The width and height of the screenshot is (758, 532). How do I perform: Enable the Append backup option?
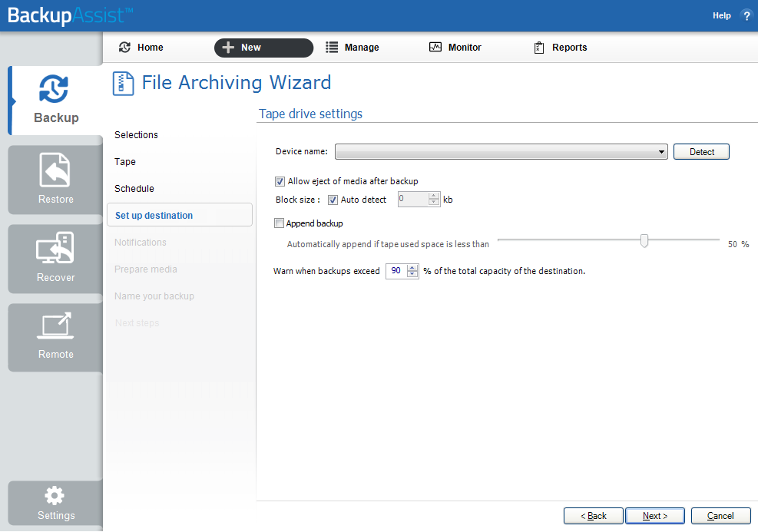tap(280, 223)
